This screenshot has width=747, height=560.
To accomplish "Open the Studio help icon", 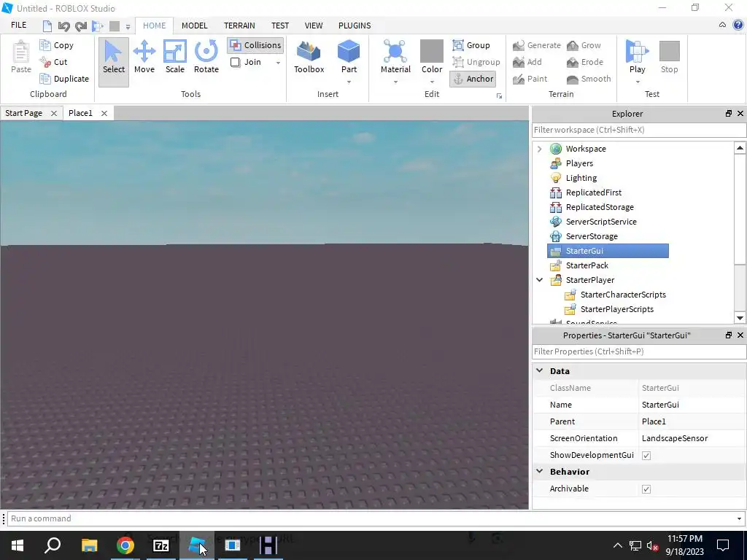I will pyautogui.click(x=738, y=26).
